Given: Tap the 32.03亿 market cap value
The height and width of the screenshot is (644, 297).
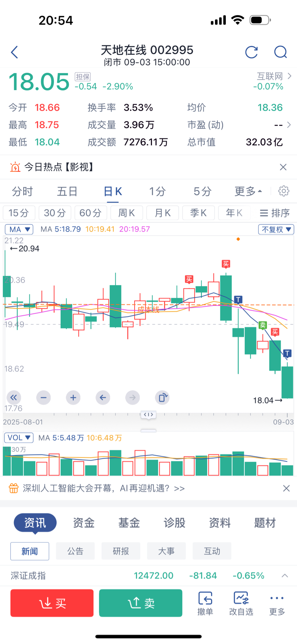Looking at the screenshot, I should pos(265,142).
